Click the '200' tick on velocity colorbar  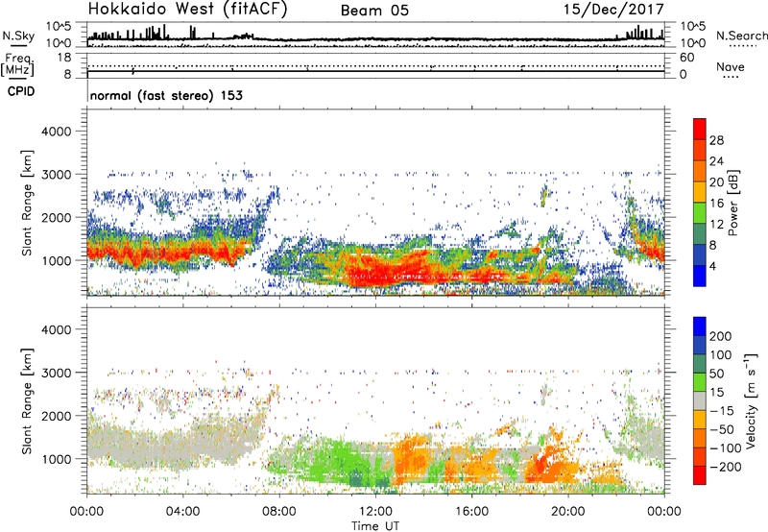click(x=721, y=336)
